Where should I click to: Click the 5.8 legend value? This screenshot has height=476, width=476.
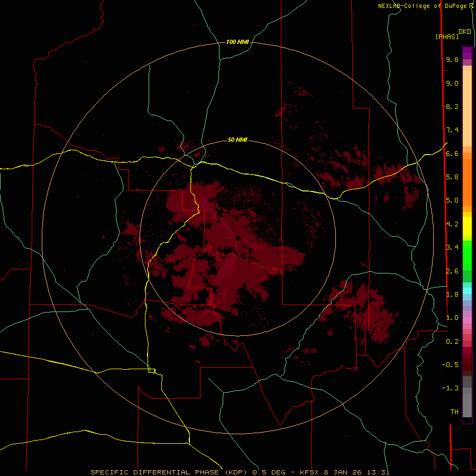click(x=452, y=177)
